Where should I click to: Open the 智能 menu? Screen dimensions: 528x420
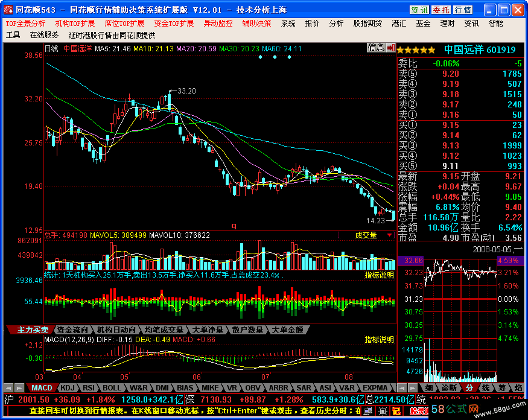[495, 24]
